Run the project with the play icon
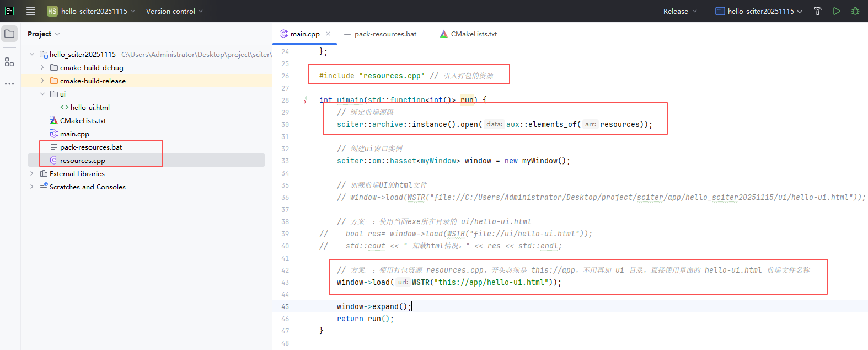Image resolution: width=868 pixels, height=350 pixels. (837, 11)
